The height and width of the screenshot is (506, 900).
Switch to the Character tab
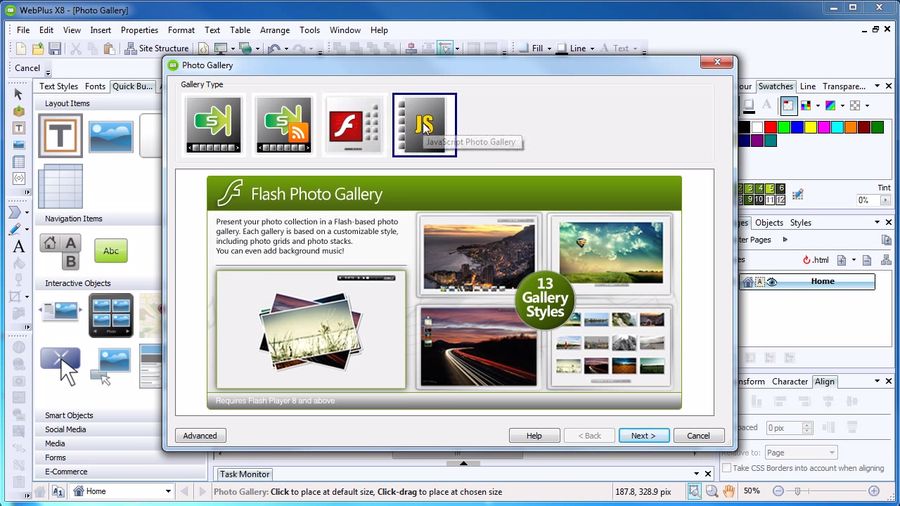[790, 382]
